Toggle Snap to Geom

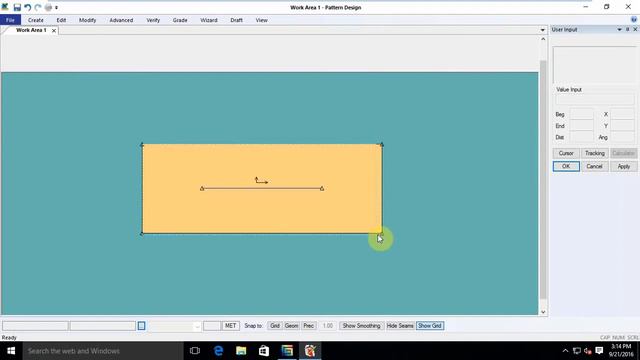pyautogui.click(x=291, y=326)
